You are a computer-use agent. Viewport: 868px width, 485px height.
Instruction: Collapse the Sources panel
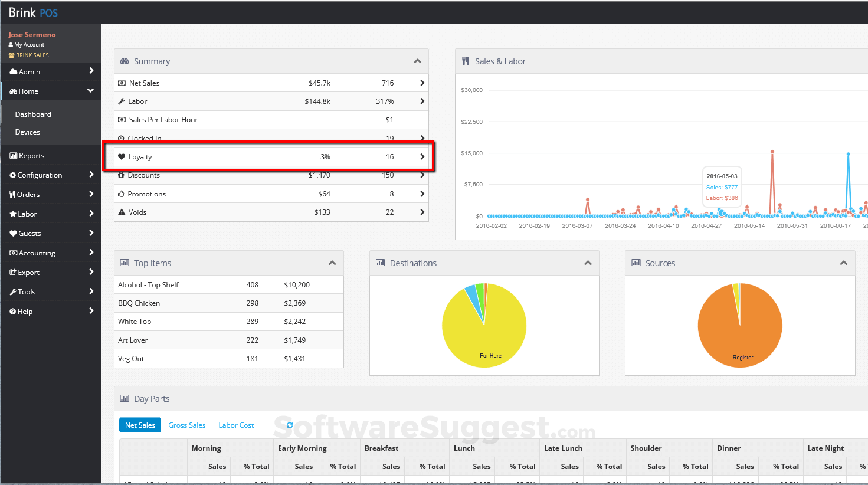844,263
